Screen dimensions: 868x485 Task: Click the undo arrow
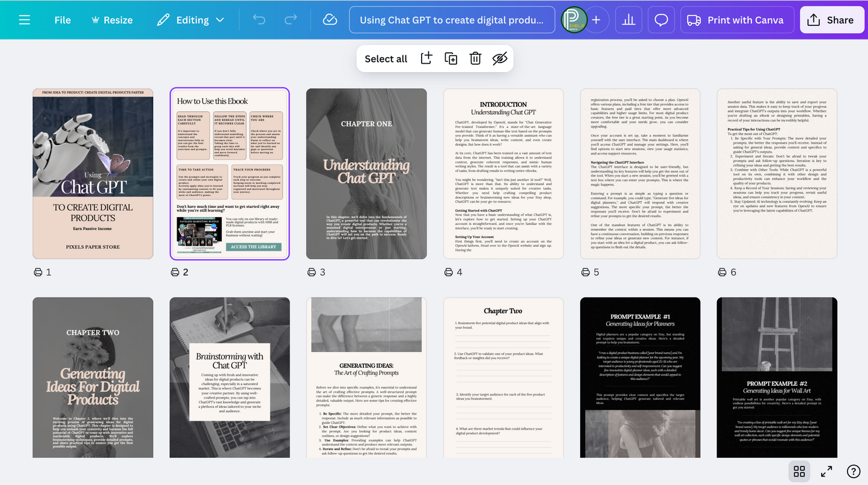259,20
